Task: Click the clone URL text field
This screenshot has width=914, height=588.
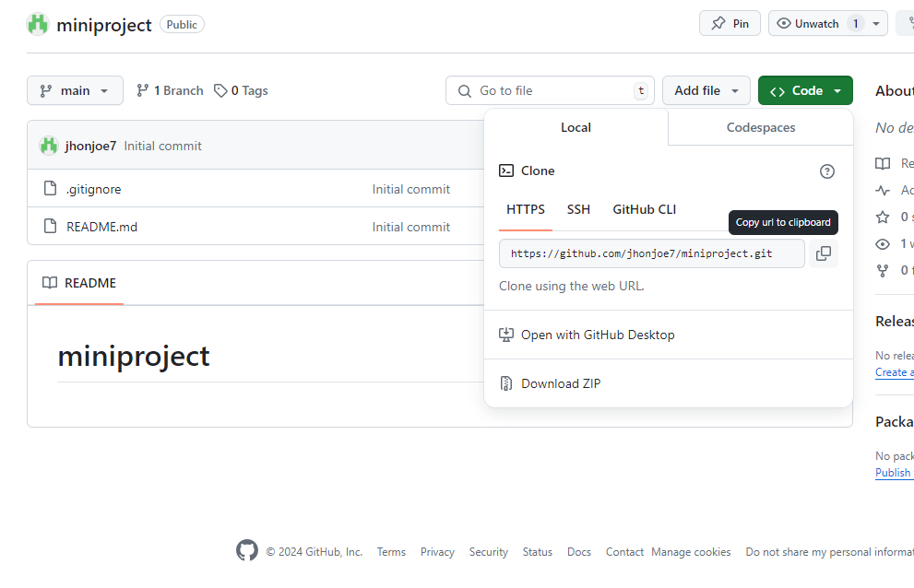Action: pyautogui.click(x=652, y=253)
